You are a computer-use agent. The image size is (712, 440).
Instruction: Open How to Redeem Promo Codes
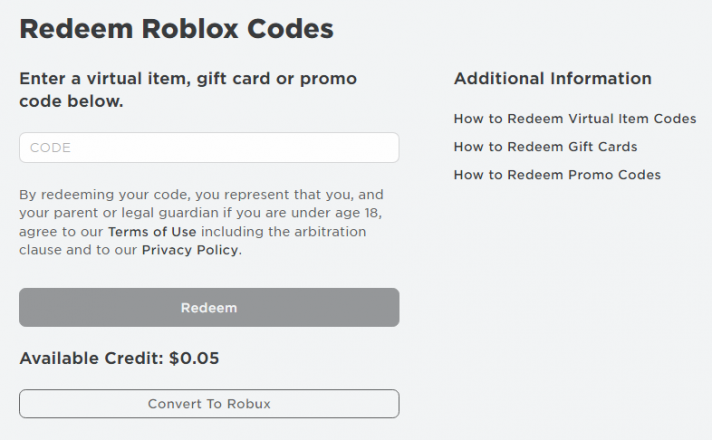coord(557,175)
